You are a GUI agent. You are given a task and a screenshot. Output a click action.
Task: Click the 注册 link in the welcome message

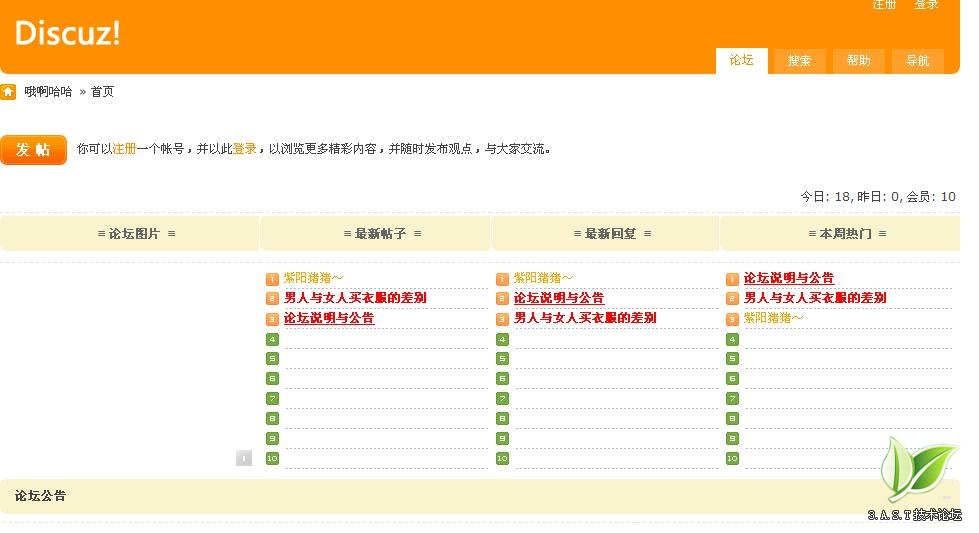click(x=124, y=149)
